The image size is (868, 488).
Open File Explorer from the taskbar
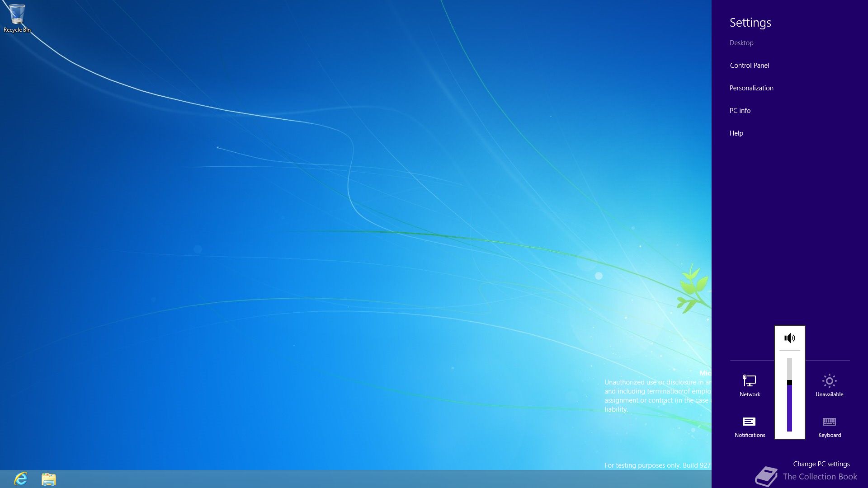tap(49, 479)
